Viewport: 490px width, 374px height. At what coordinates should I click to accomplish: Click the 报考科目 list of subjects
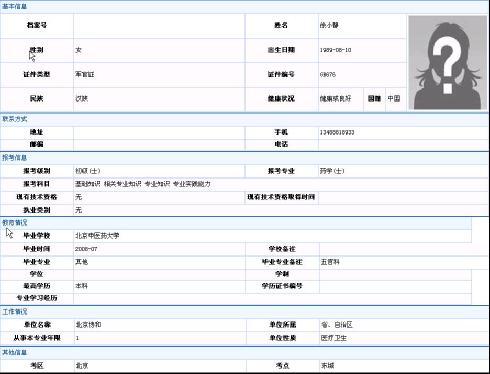coord(143,184)
